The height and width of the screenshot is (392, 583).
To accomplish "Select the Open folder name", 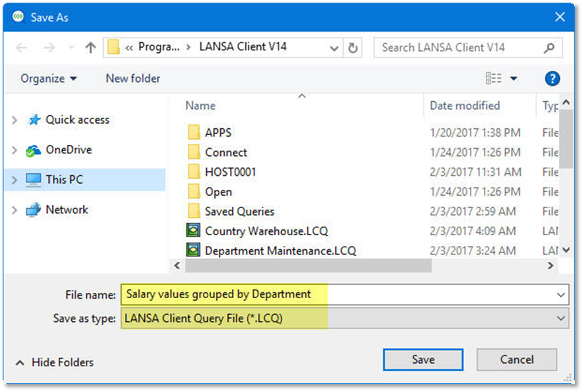I will pyautogui.click(x=218, y=192).
